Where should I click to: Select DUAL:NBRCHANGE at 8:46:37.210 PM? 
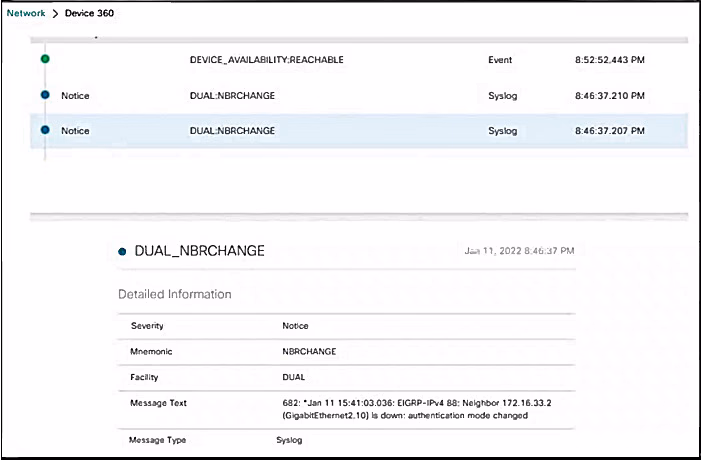point(359,95)
